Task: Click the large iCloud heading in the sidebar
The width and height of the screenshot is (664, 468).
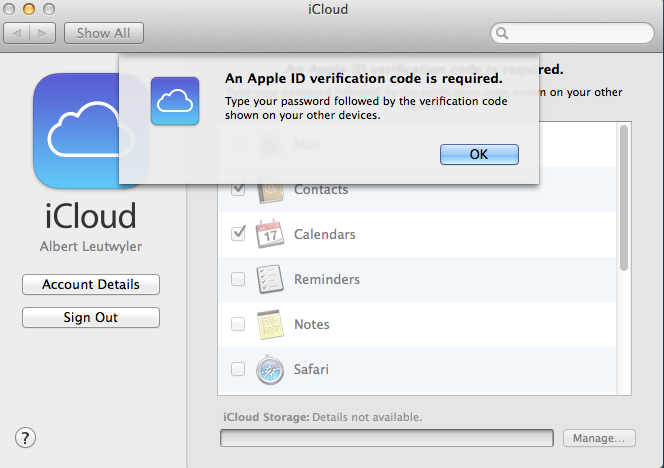Action: 91,216
